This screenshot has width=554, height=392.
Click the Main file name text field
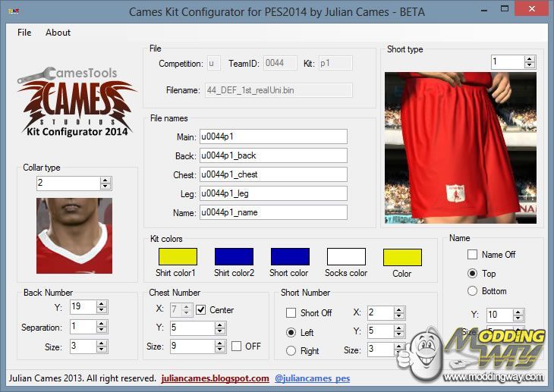coord(272,136)
